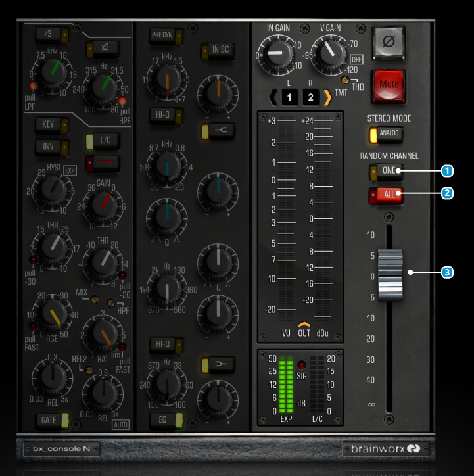Click the EXP label next to HYST
The image size is (474, 476).
(70, 170)
